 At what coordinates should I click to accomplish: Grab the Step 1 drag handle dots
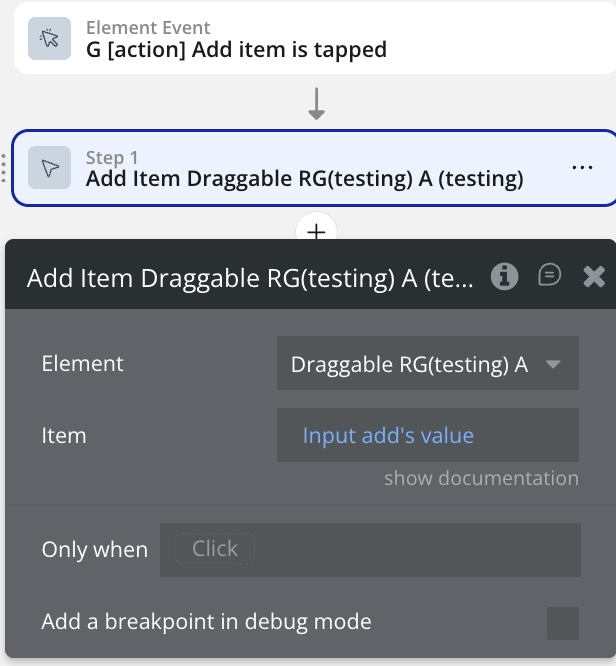[4, 168]
